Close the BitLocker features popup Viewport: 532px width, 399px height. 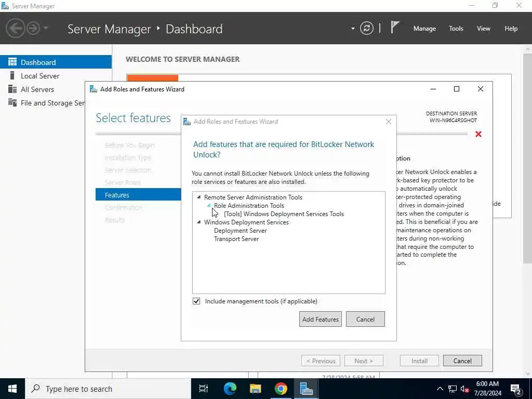(389, 122)
